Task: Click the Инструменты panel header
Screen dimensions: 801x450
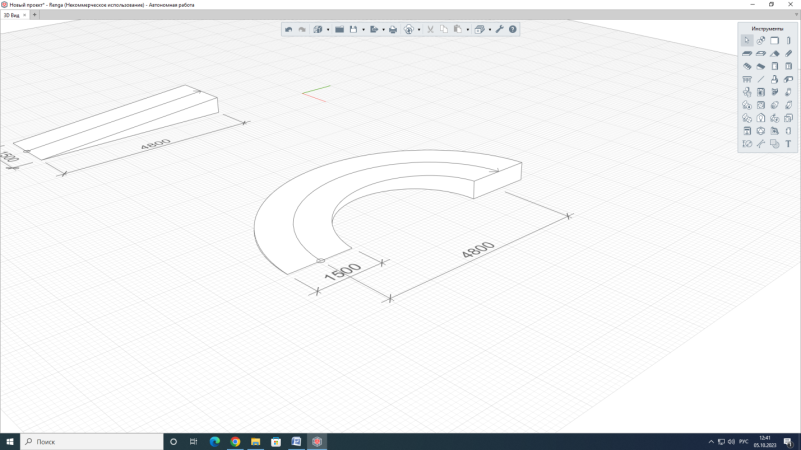Action: click(767, 29)
